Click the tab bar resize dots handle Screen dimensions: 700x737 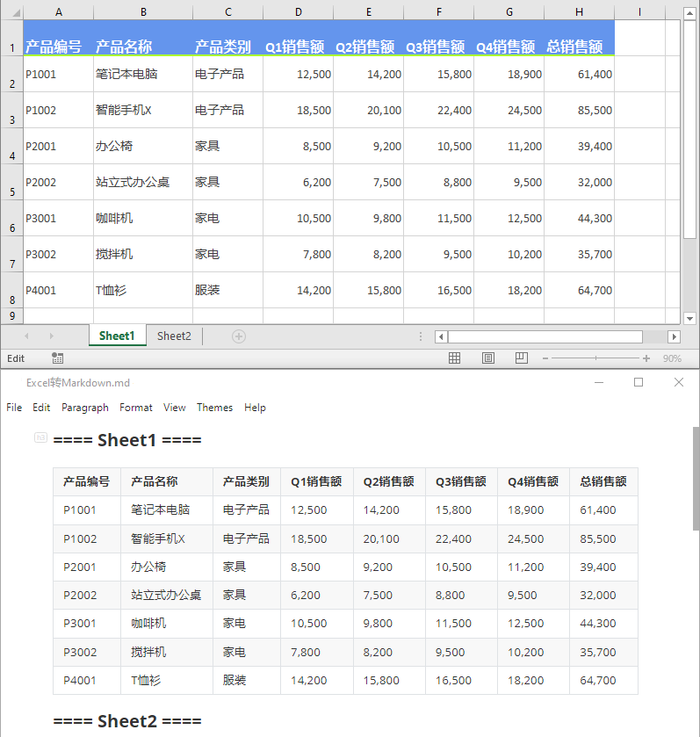(x=421, y=336)
